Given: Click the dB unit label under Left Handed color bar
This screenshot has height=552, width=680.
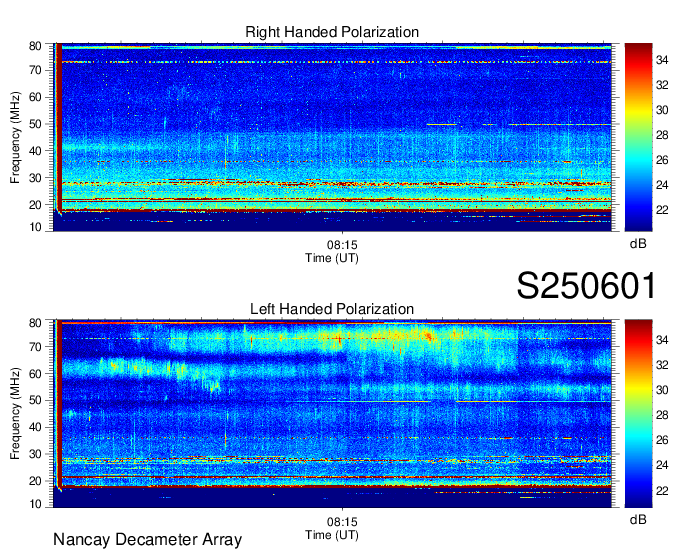Looking at the screenshot, I should tap(638, 519).
